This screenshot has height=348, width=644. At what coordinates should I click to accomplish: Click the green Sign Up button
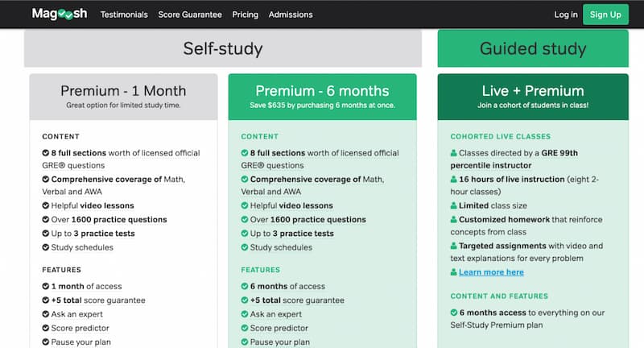[605, 14]
